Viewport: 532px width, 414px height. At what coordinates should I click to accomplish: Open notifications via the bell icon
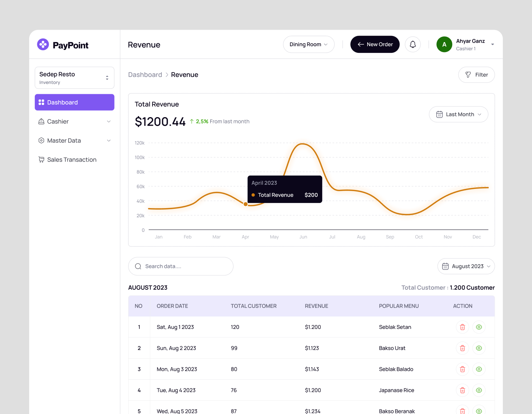pos(413,44)
